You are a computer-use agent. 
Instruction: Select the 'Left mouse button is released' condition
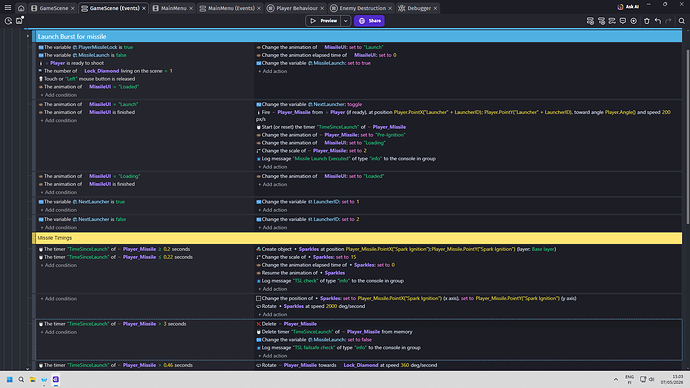click(x=87, y=79)
